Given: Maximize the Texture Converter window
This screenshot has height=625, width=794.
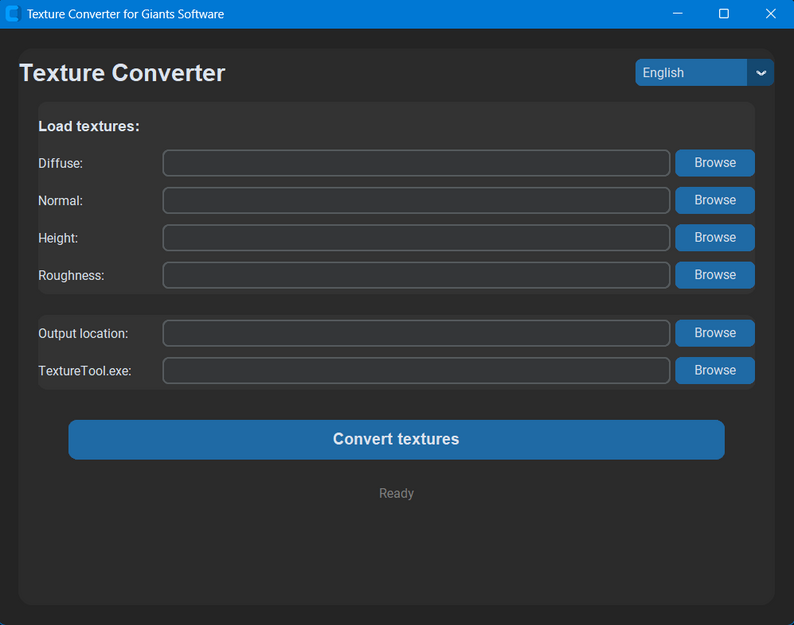Looking at the screenshot, I should [724, 14].
